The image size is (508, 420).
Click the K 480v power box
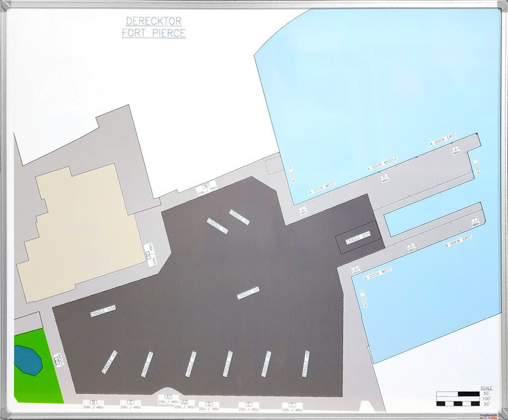pyautogui.click(x=384, y=178)
